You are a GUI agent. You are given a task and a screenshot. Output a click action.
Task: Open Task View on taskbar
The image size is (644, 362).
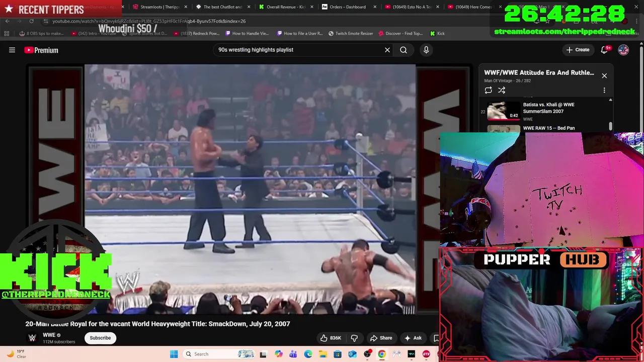click(x=263, y=354)
